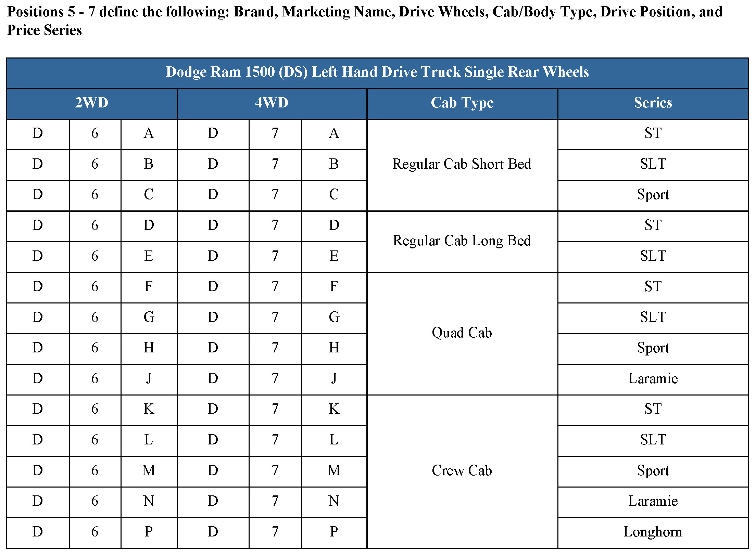Click the Sport cell for Regular Cab Short Bed
This screenshot has width=756, height=557.
pos(653,195)
